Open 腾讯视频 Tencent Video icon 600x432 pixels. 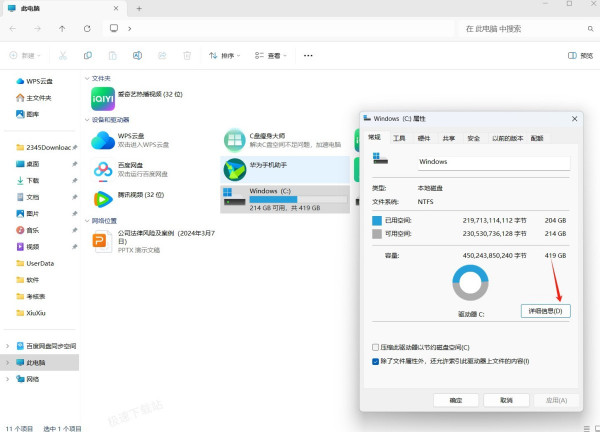pos(103,199)
